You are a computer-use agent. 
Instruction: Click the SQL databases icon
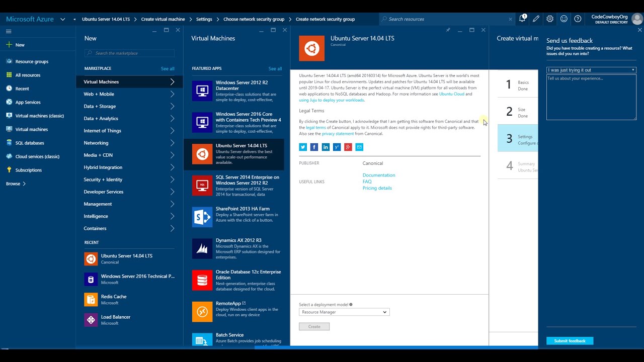(9, 143)
